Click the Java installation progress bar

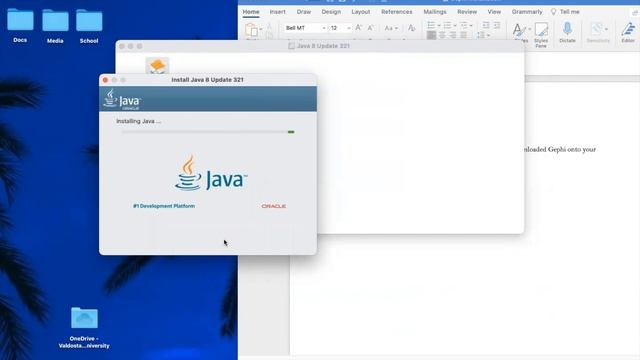click(x=208, y=132)
